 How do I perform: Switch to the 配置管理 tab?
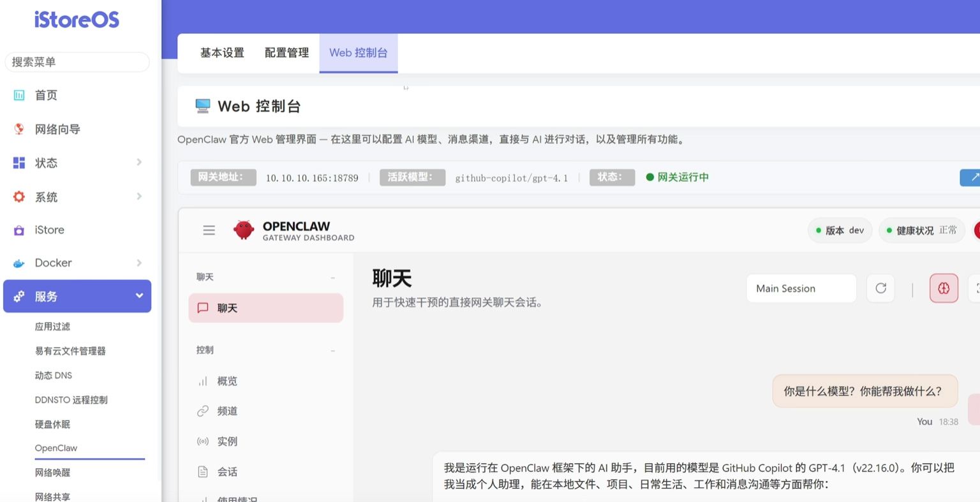pyautogui.click(x=286, y=53)
